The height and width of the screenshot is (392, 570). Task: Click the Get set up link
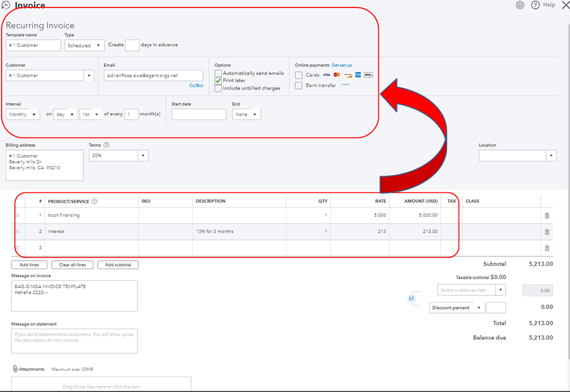pos(342,65)
